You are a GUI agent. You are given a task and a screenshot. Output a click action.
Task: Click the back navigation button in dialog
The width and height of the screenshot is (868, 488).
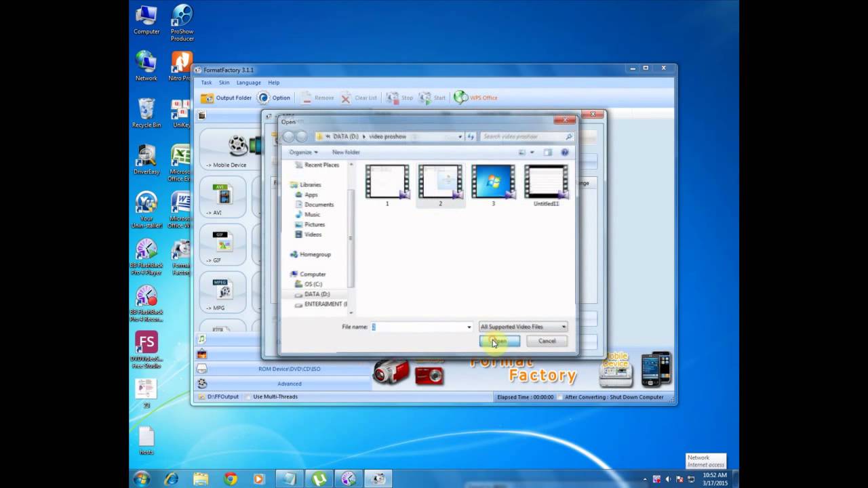289,136
